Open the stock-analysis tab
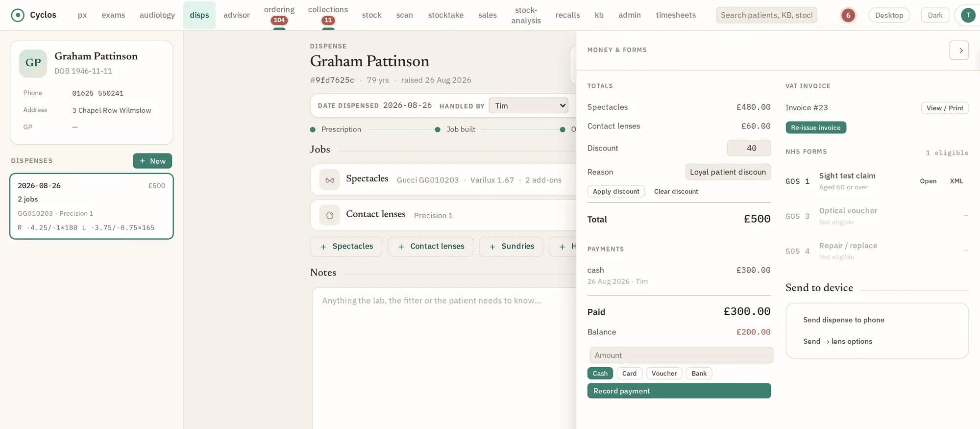This screenshot has width=980, height=429. pos(526,15)
